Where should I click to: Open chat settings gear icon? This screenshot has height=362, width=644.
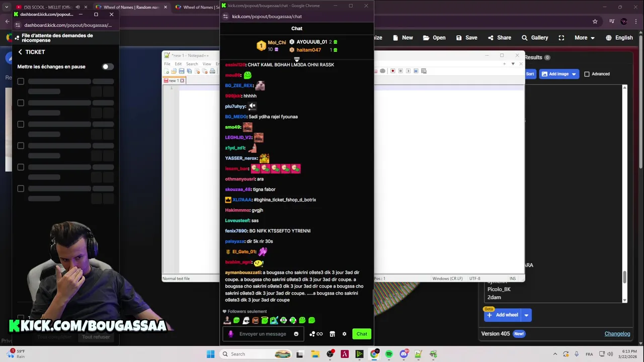click(x=344, y=334)
